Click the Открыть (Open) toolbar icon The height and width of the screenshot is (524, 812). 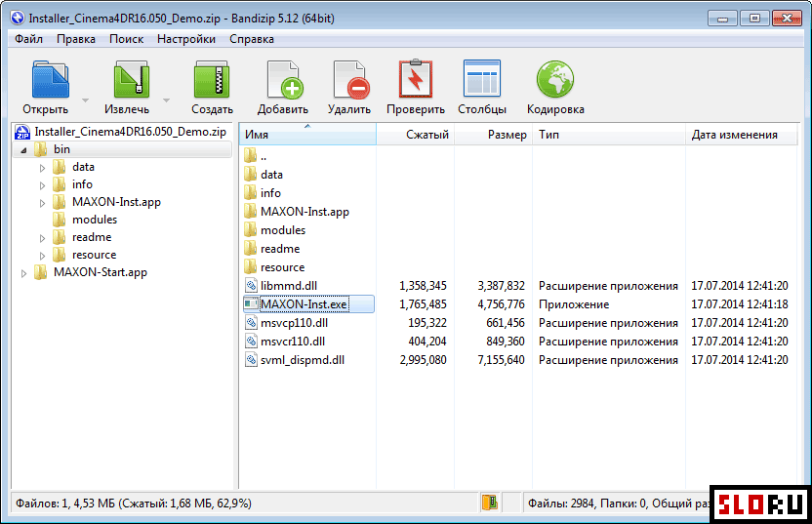50,79
